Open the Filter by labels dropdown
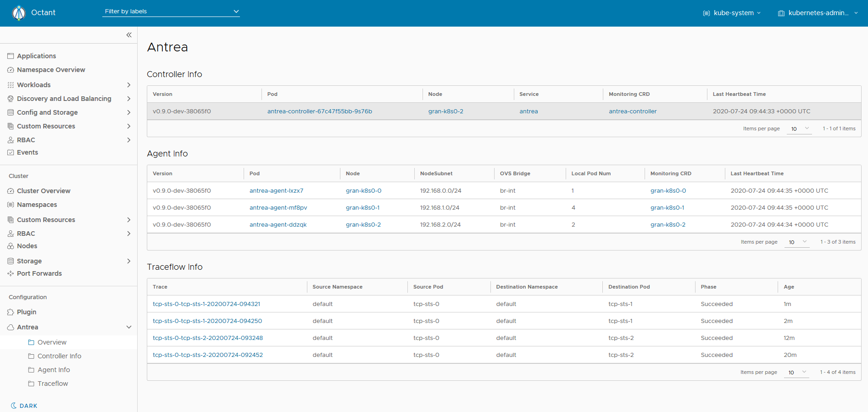Screen dimensions: 868x412 171,11
